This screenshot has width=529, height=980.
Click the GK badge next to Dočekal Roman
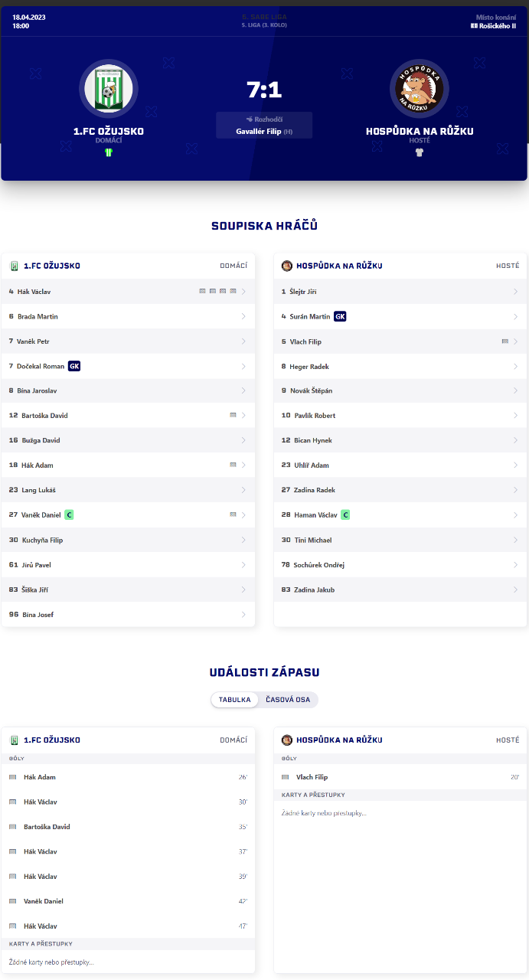click(x=74, y=366)
